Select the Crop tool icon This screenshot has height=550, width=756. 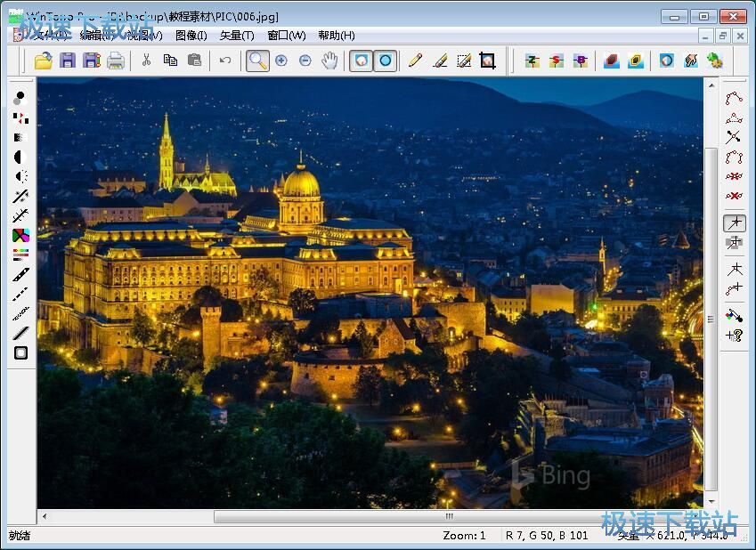pyautogui.click(x=487, y=61)
